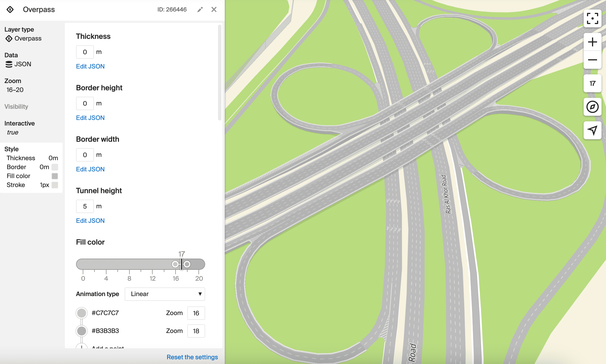This screenshot has height=364, width=606.
Task: Click the fullscreen icon on the map
Action: (592, 18)
